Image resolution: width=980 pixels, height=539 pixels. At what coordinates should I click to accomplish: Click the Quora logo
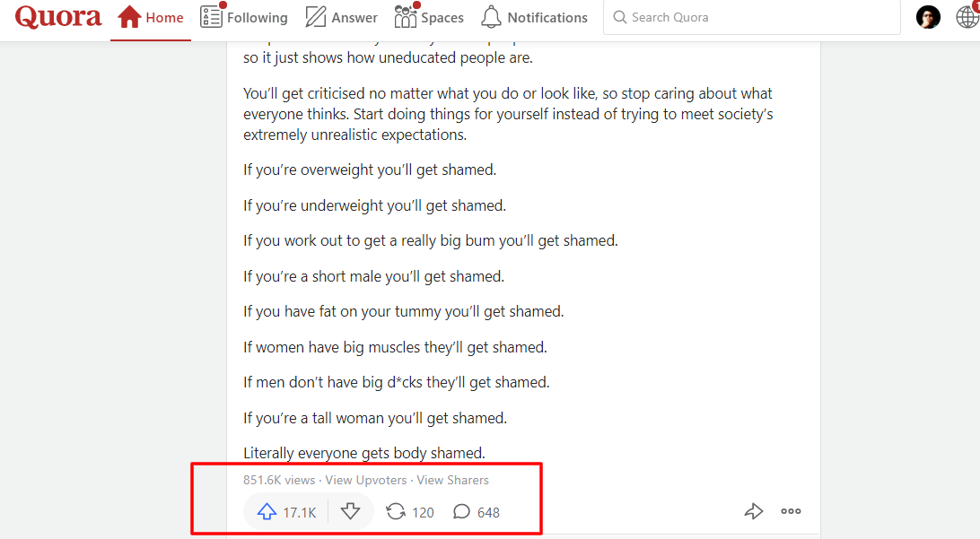coord(57,17)
